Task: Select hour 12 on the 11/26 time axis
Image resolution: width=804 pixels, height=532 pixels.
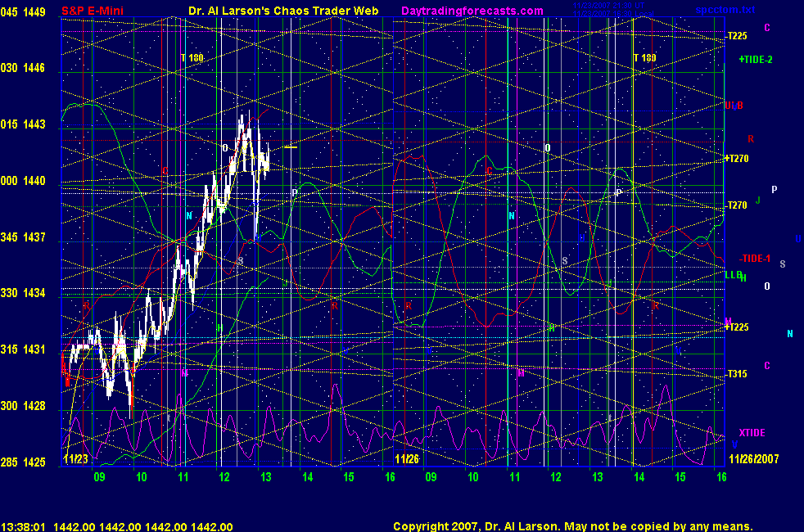Action: pos(556,477)
